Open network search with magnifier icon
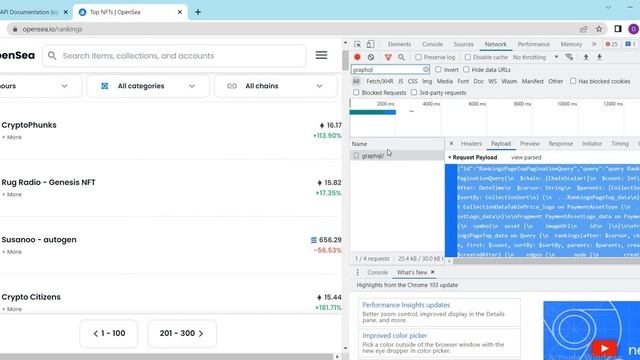The image size is (640, 360). click(402, 57)
